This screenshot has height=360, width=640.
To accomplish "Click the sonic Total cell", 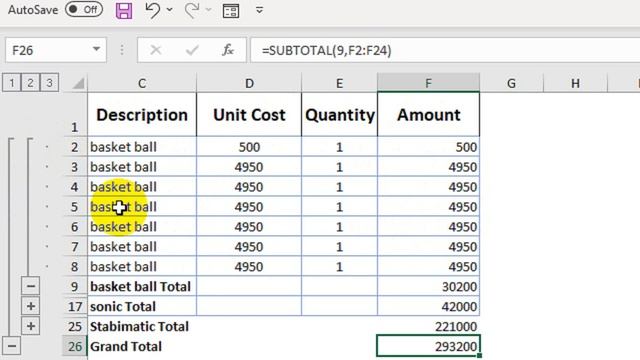I will (142, 307).
